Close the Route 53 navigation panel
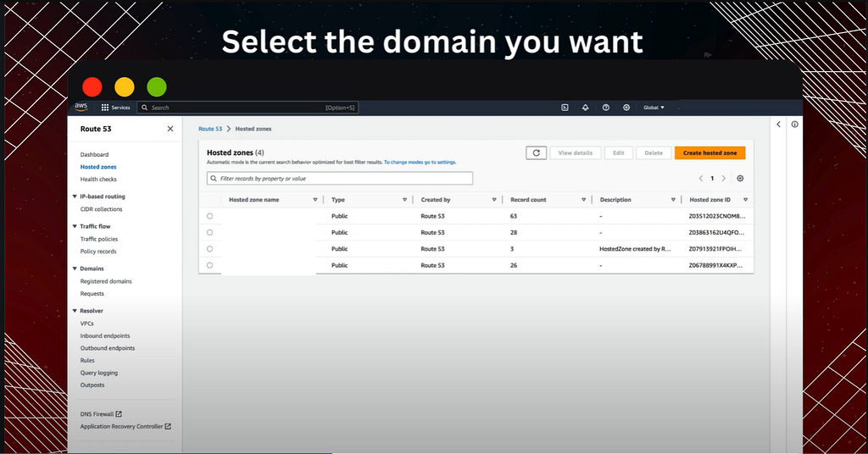868x454 pixels. pyautogui.click(x=170, y=129)
